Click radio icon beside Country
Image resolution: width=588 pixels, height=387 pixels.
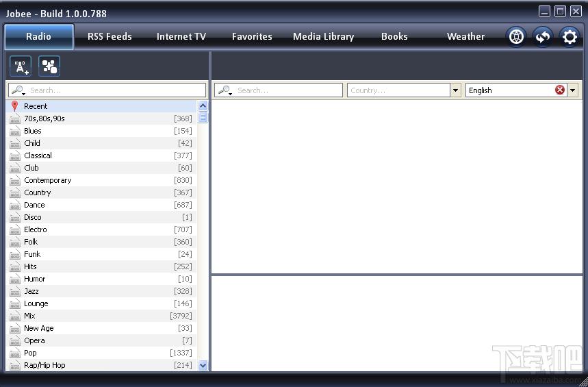click(15, 193)
